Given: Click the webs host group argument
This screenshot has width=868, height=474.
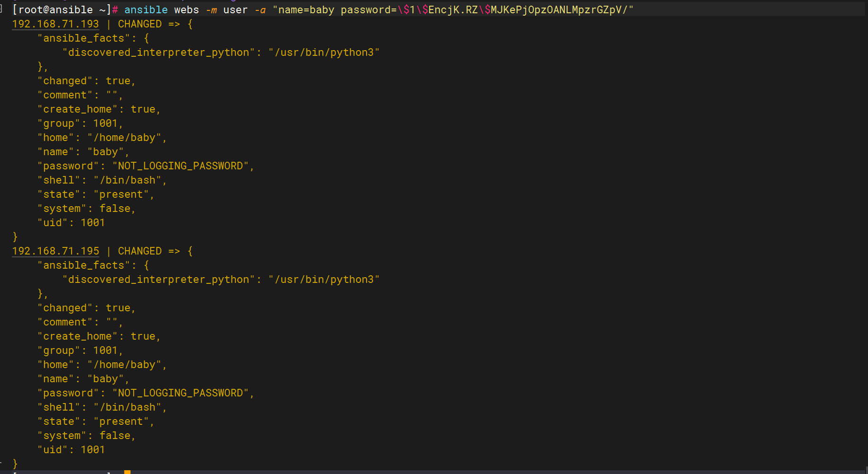Looking at the screenshot, I should [187, 10].
